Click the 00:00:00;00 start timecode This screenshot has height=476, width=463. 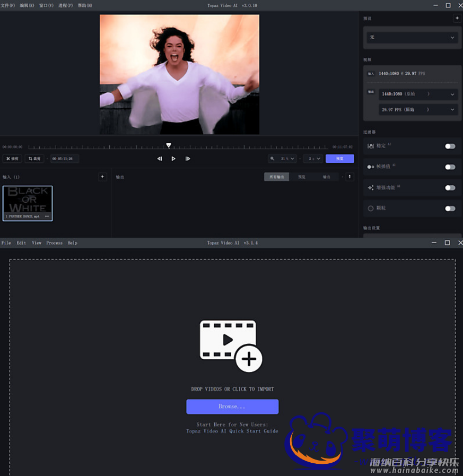tap(12, 147)
